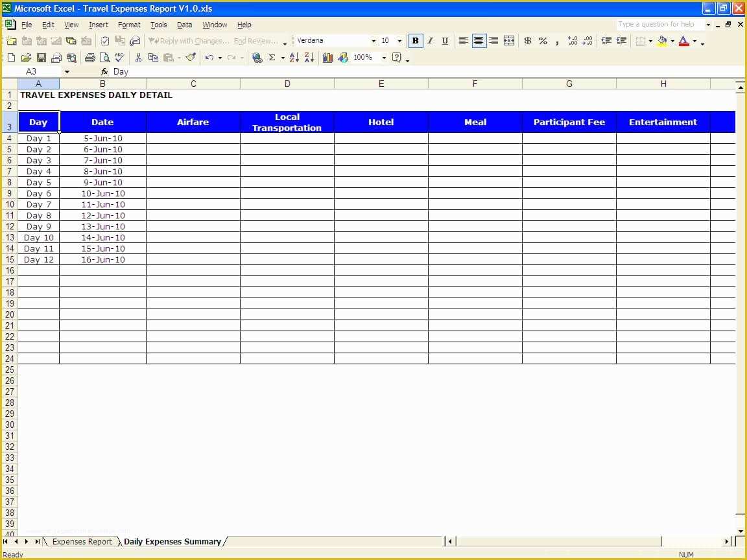Expand the Undo history dropdown arrow
The height and width of the screenshot is (560, 747).
220,58
